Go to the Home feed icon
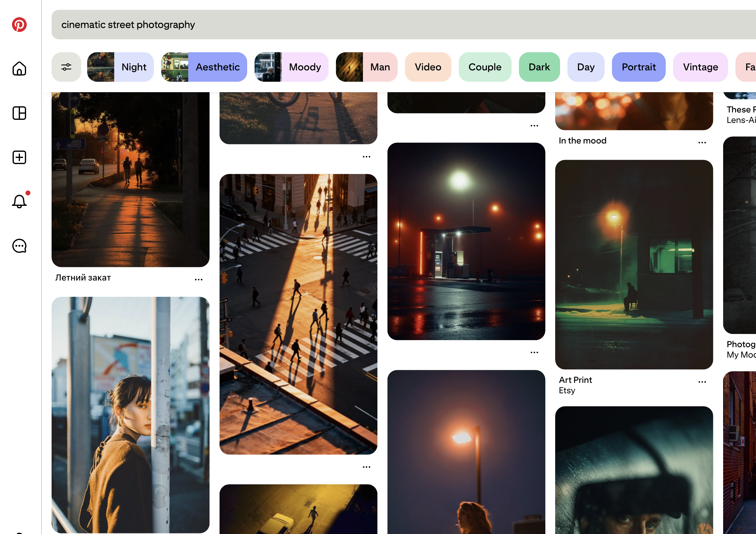Screen dimensions: 756x534 (19, 69)
